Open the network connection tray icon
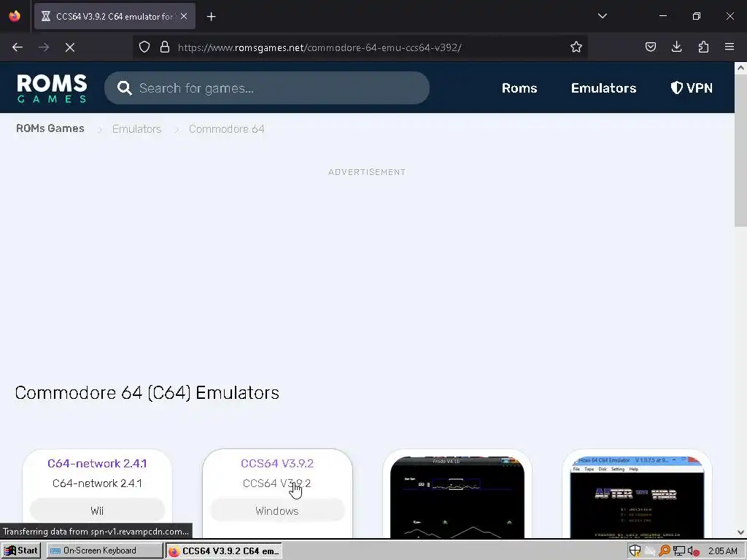Viewport: 747px width, 560px height. pos(679,551)
